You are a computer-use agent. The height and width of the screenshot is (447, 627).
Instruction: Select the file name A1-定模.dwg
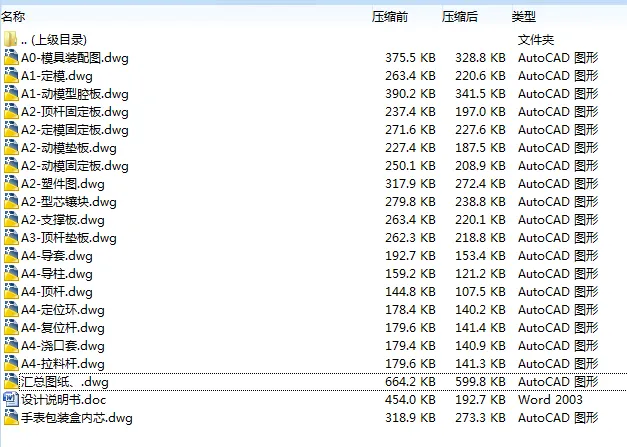[57, 76]
